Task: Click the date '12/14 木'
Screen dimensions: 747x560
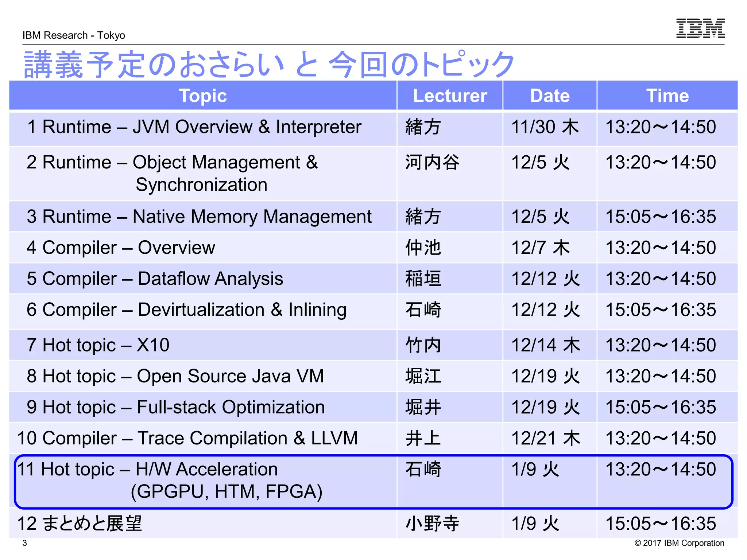Action: (x=546, y=345)
